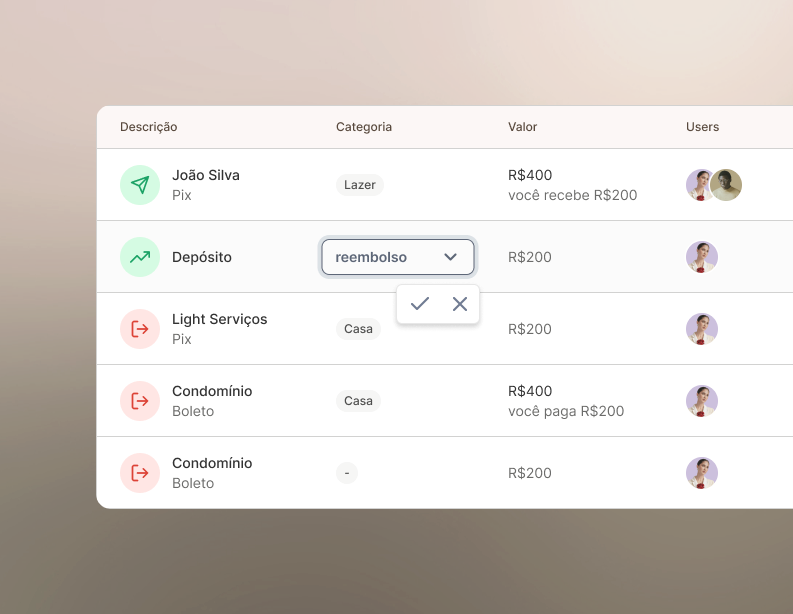Cancel category edit with the X icon

[460, 304]
